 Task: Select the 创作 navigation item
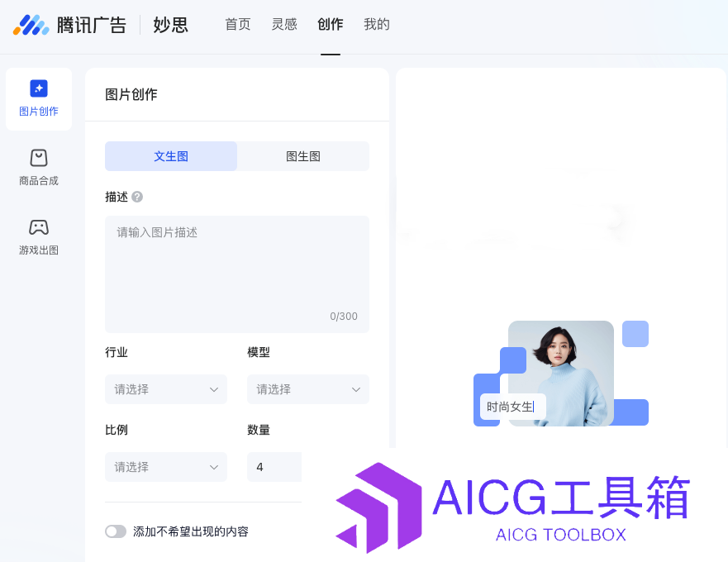coord(330,24)
